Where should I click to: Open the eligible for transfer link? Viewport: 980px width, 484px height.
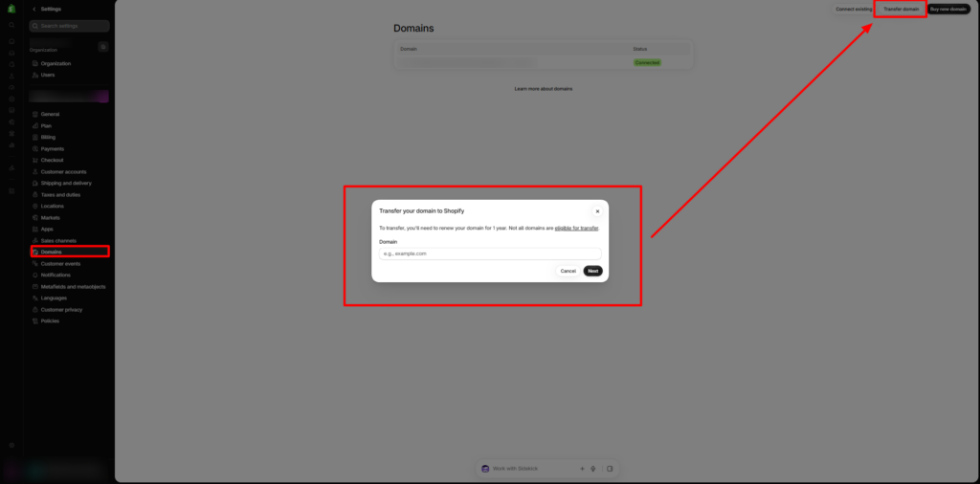[x=576, y=228]
